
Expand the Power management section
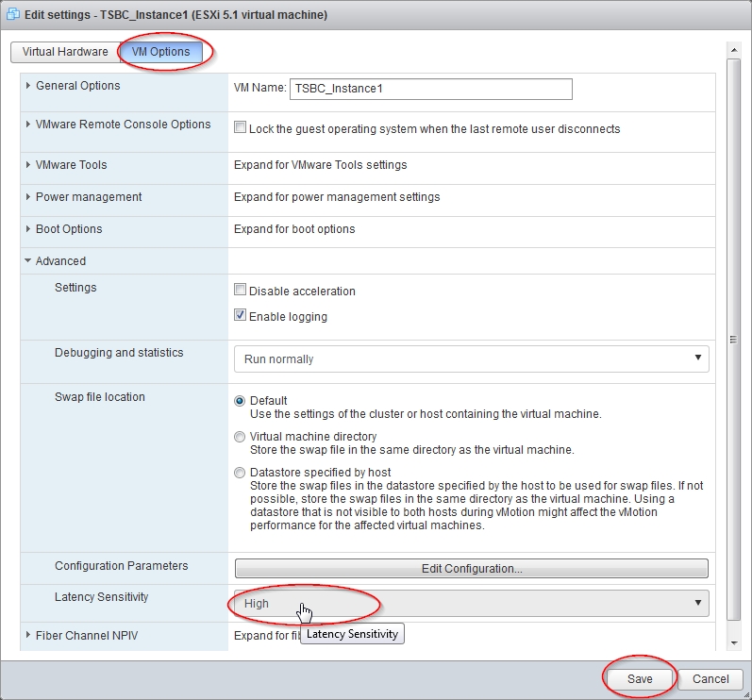tap(88, 197)
